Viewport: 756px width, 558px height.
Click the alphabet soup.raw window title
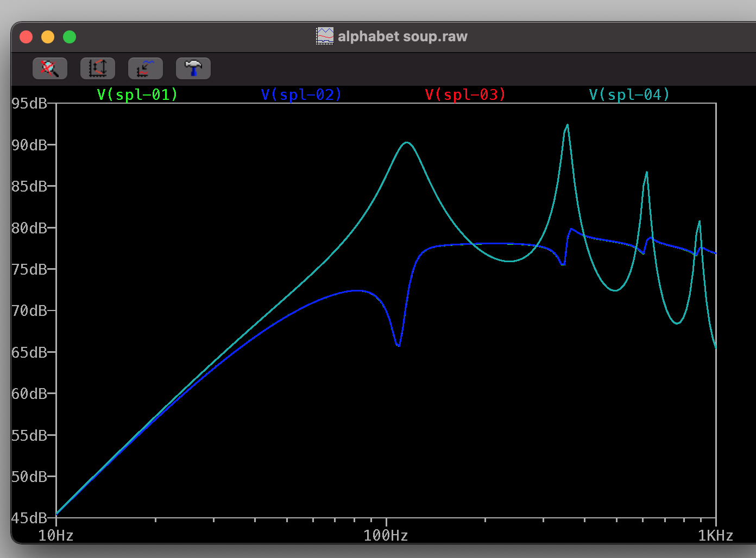pyautogui.click(x=402, y=36)
